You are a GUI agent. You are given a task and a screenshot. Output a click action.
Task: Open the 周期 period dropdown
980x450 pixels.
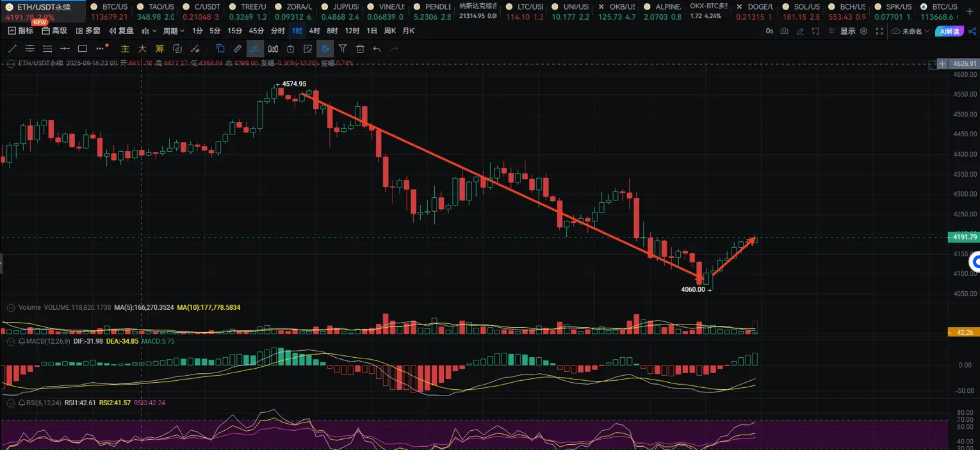pyautogui.click(x=174, y=31)
